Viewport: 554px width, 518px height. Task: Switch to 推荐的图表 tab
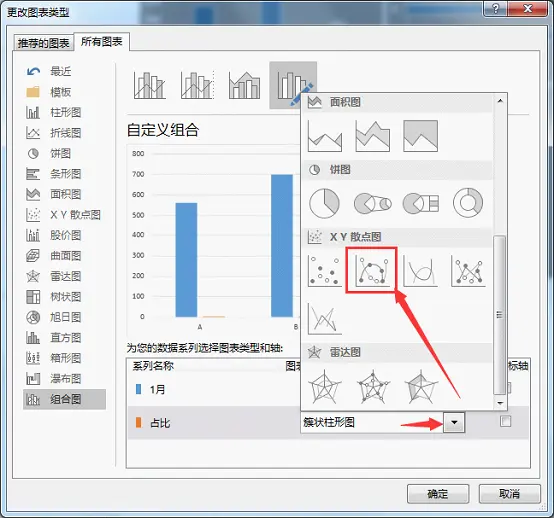click(43, 43)
